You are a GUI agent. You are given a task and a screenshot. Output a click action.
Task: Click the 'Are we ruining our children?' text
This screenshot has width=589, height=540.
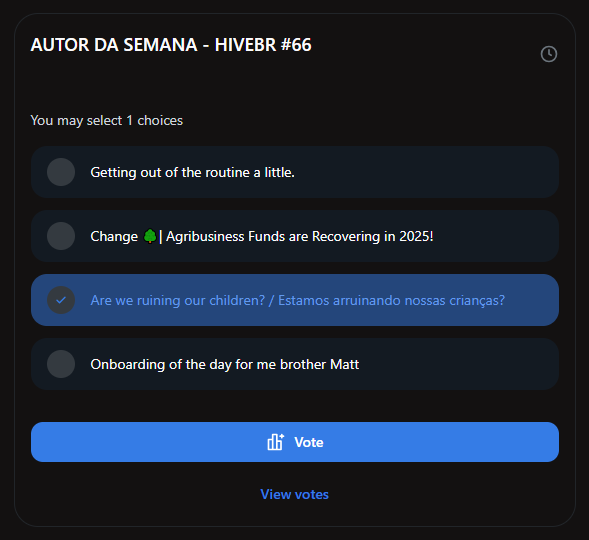tap(178, 300)
